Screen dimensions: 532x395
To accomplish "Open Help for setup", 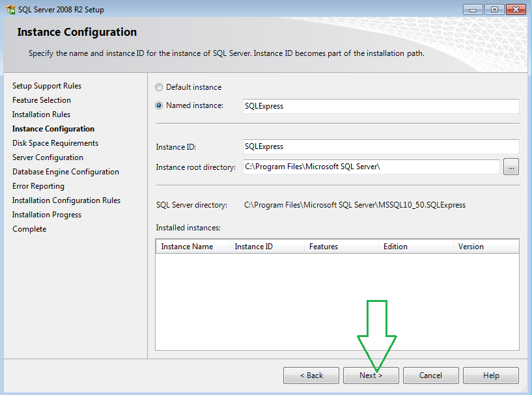I will tap(491, 375).
